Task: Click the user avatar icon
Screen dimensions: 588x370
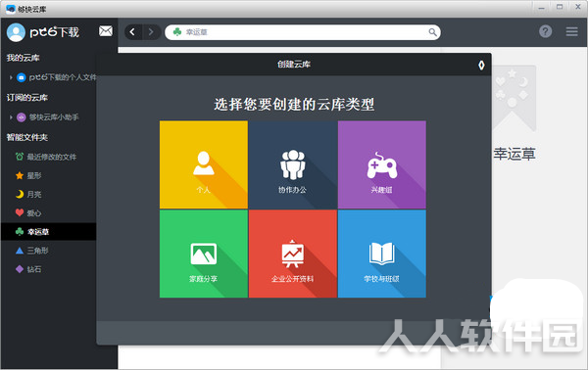Action: tap(16, 32)
